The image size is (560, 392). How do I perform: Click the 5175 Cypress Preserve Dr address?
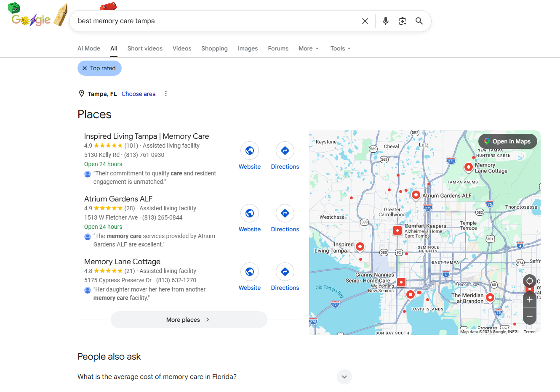118,280
